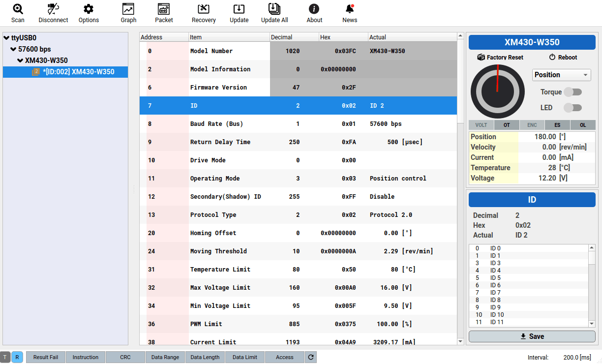Click the T transmit indicator
The image size is (602, 364).
(5, 357)
